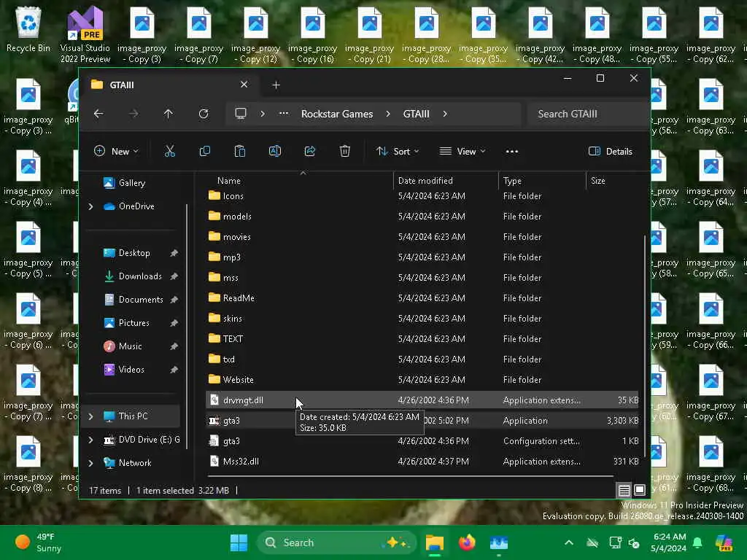This screenshot has width=747, height=560.
Task: Switch to large thumbnails view icon
Action: click(640, 490)
